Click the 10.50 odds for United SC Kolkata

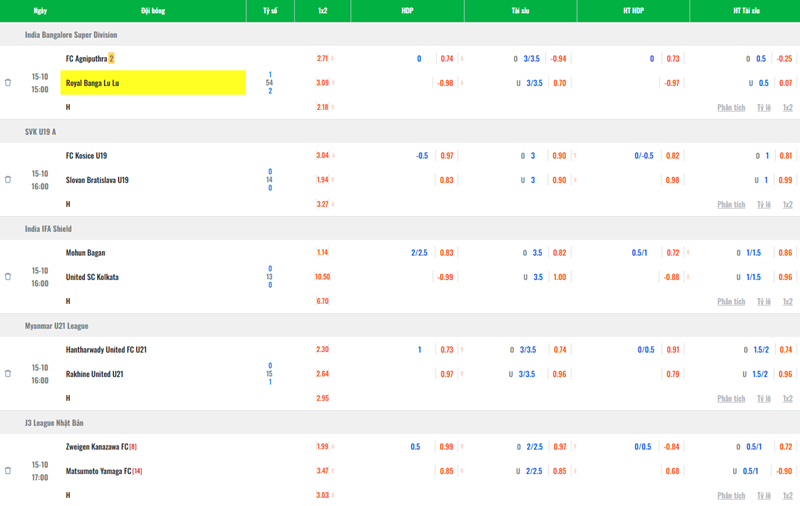pyautogui.click(x=322, y=277)
